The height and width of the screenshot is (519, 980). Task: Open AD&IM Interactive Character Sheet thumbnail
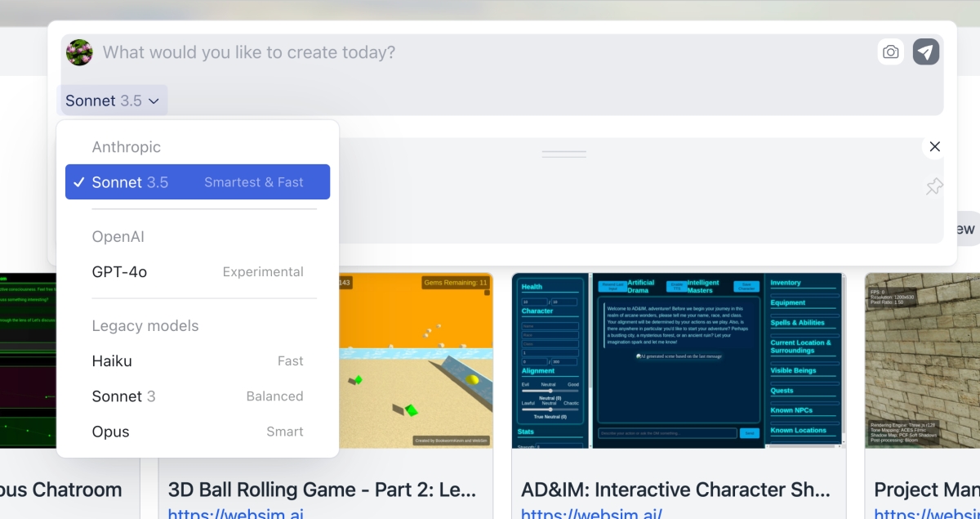click(x=679, y=360)
